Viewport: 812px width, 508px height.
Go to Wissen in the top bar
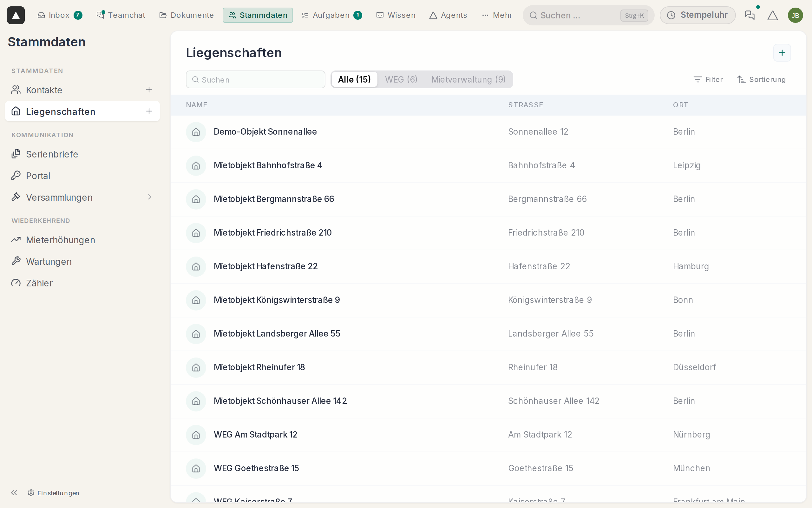coord(396,15)
